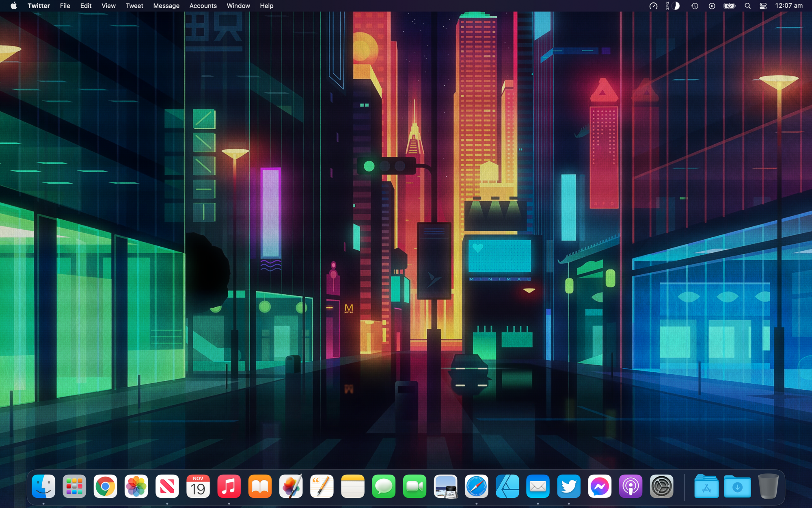Open Time Machine menu bar icon
812x508 pixels.
point(695,6)
